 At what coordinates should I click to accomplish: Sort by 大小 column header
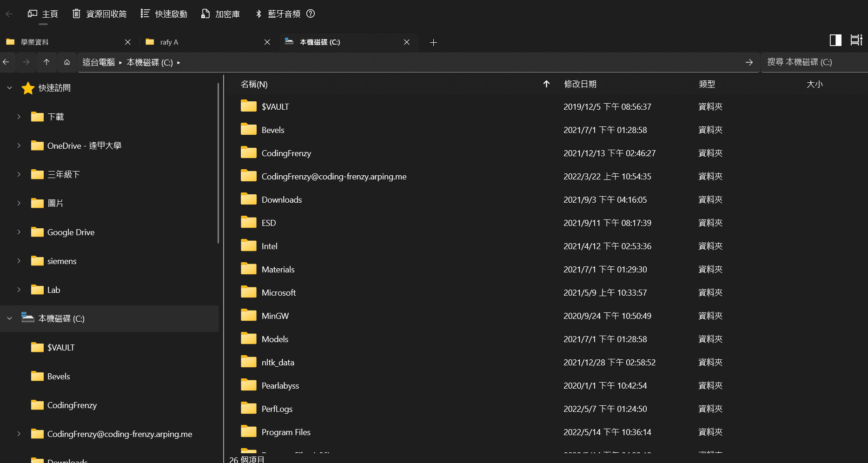815,84
